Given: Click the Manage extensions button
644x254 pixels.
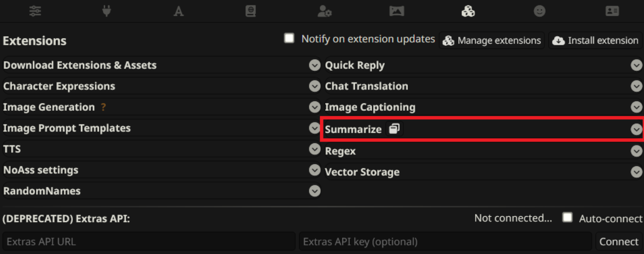Looking at the screenshot, I should (x=492, y=40).
